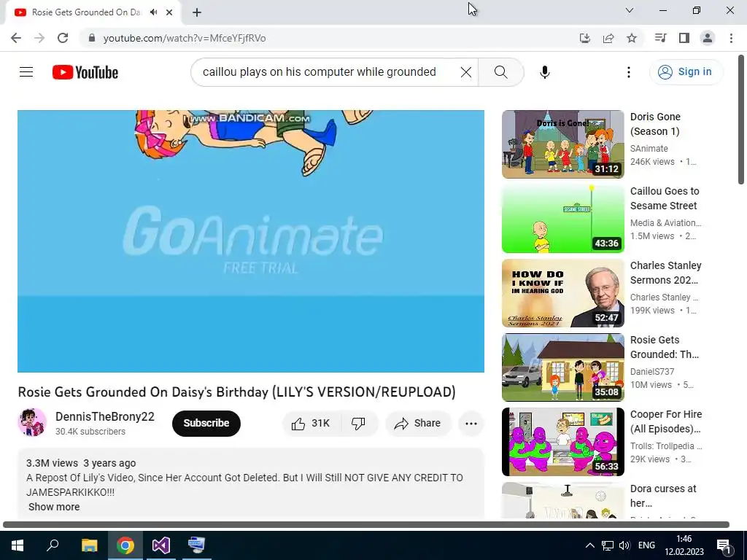Screen dimensions: 747x560
Task: Open DennisTheBrony22 channel name link
Action: coord(105,416)
